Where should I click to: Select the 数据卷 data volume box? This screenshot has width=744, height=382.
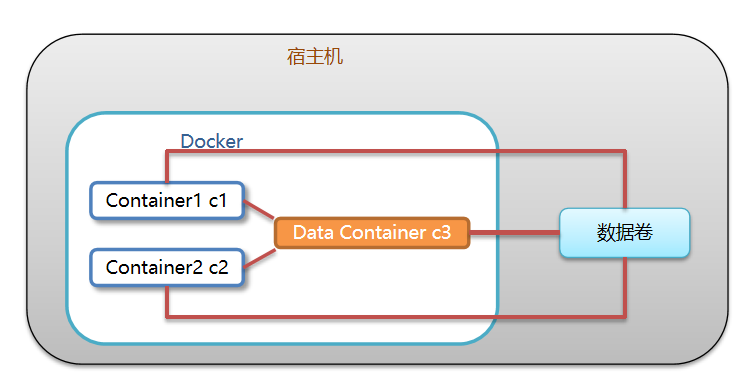[x=624, y=233]
